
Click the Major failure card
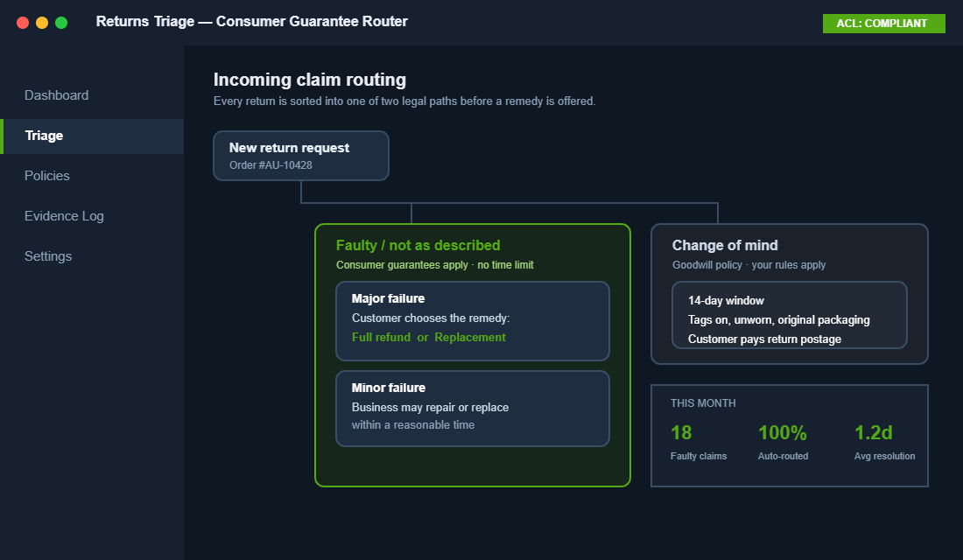point(472,320)
